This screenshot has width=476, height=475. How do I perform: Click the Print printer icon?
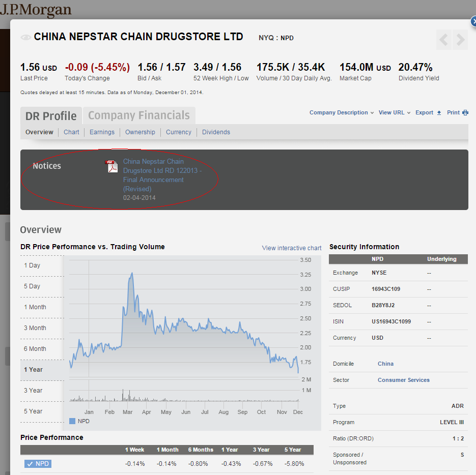465,112
